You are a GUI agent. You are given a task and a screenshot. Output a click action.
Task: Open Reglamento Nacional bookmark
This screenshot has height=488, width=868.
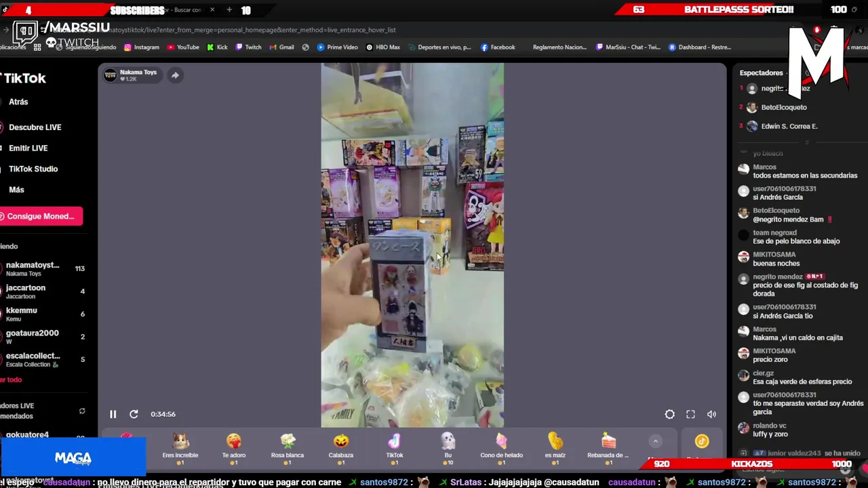[x=559, y=47]
